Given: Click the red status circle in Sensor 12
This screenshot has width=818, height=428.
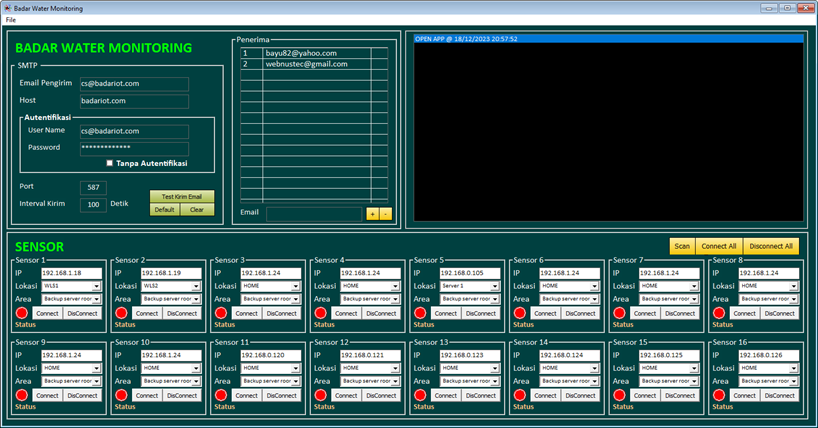Looking at the screenshot, I should tap(321, 395).
